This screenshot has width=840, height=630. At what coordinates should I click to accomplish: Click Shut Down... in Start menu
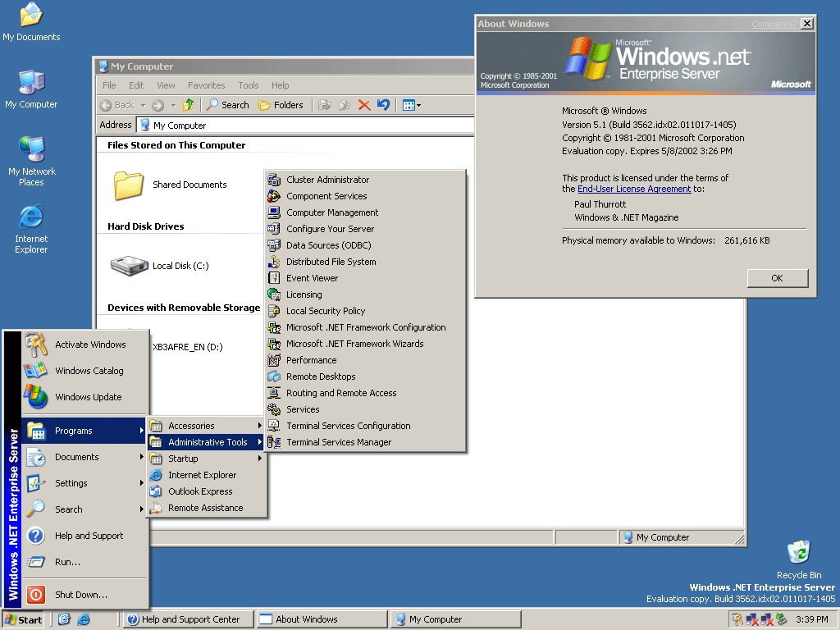pos(84,595)
